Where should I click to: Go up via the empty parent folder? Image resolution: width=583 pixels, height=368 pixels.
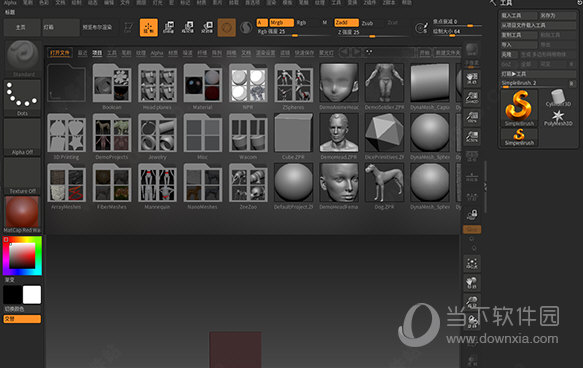click(66, 83)
